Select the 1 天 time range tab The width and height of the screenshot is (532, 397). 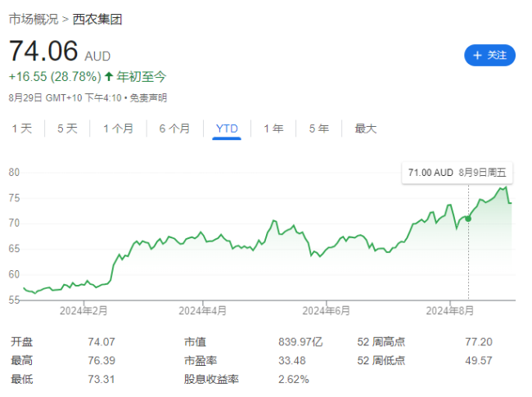(22, 129)
